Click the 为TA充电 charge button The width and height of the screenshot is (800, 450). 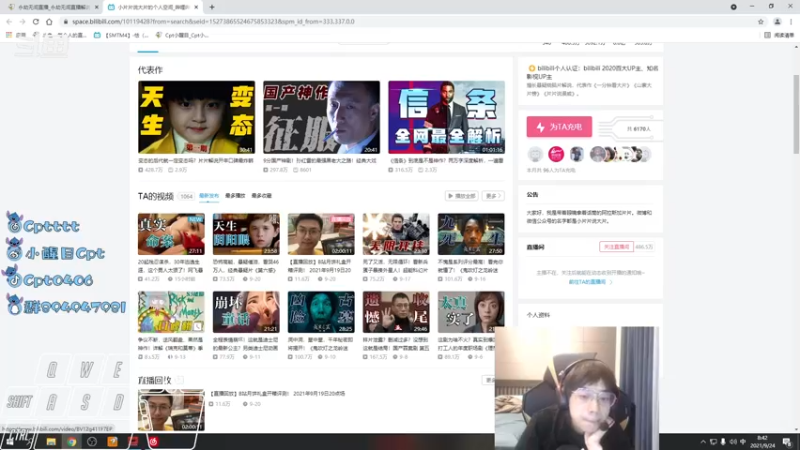pyautogui.click(x=559, y=127)
